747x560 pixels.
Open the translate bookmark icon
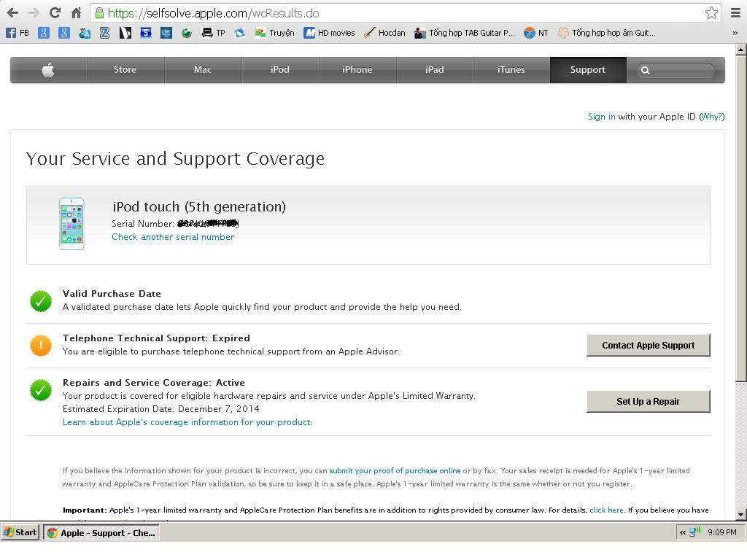(85, 33)
